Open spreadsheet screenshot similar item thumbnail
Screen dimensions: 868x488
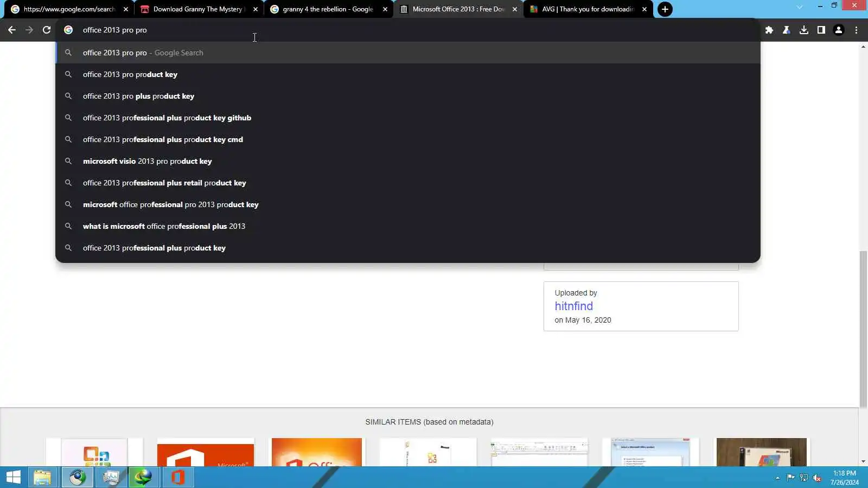[x=539, y=452]
